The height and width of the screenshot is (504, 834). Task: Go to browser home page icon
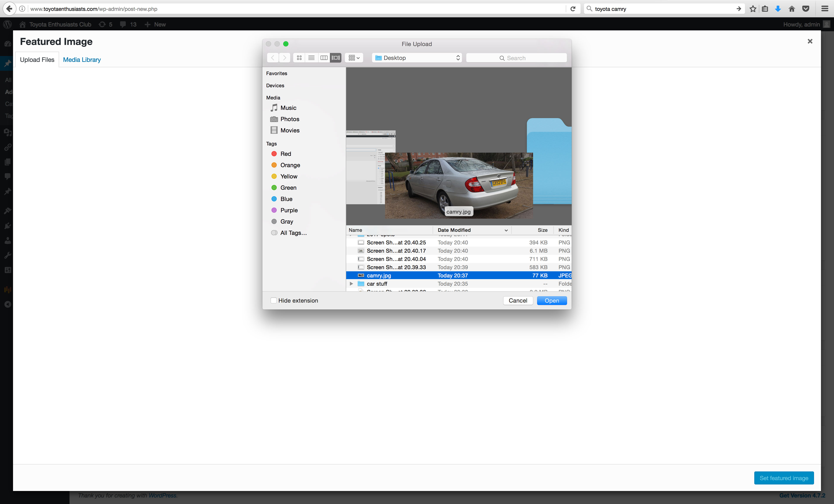[x=792, y=9]
